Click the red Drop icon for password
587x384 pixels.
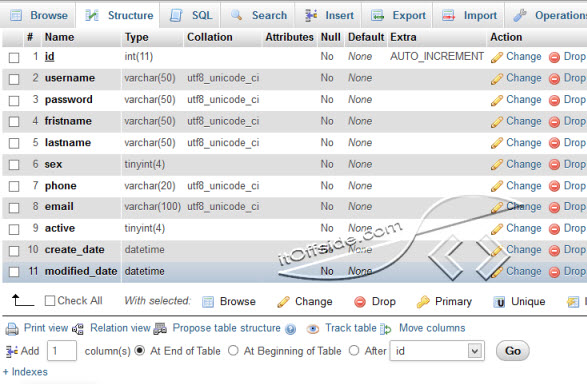coord(554,100)
